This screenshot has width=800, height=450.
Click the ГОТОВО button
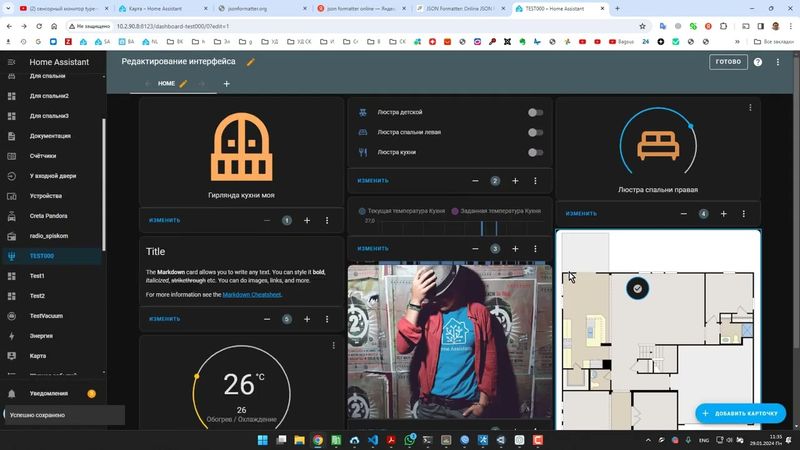tap(728, 62)
